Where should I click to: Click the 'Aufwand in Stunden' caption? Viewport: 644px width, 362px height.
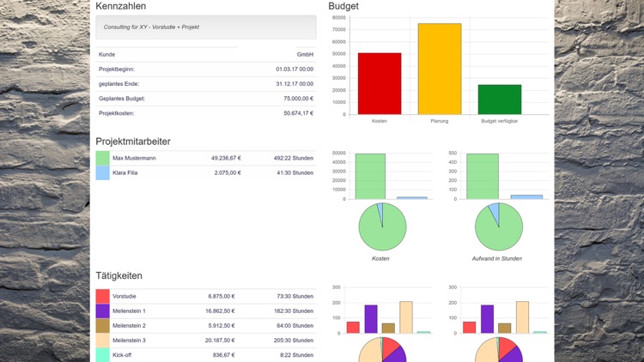(x=497, y=258)
